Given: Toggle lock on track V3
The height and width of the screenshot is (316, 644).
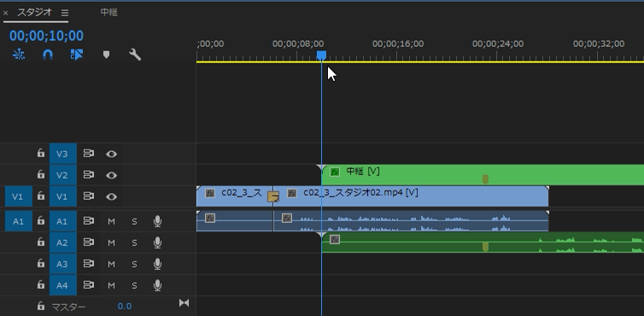Looking at the screenshot, I should 41,153.
